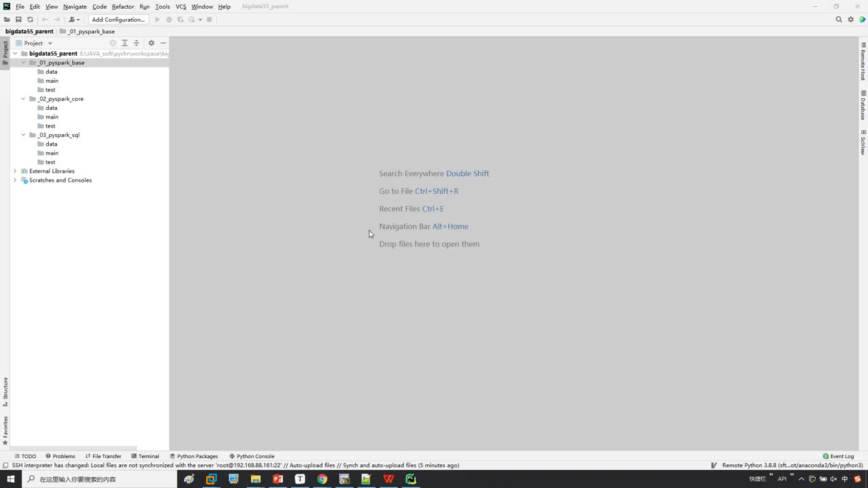Collapse the _01_pyspark_base folder
The height and width of the screenshot is (488, 868).
[x=23, y=62]
